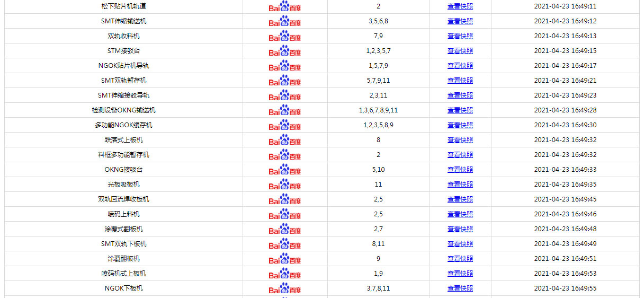Open 查看快照 link for 松下贴片机轨道
Image resolution: width=644 pixels, height=298 pixels.
pyautogui.click(x=460, y=6)
